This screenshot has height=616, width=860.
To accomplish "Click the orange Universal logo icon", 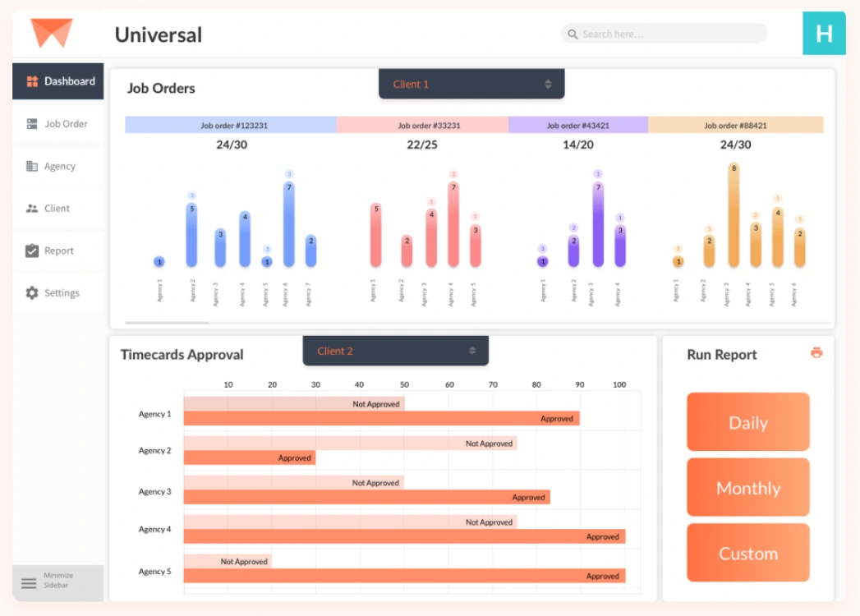I will click(x=52, y=32).
